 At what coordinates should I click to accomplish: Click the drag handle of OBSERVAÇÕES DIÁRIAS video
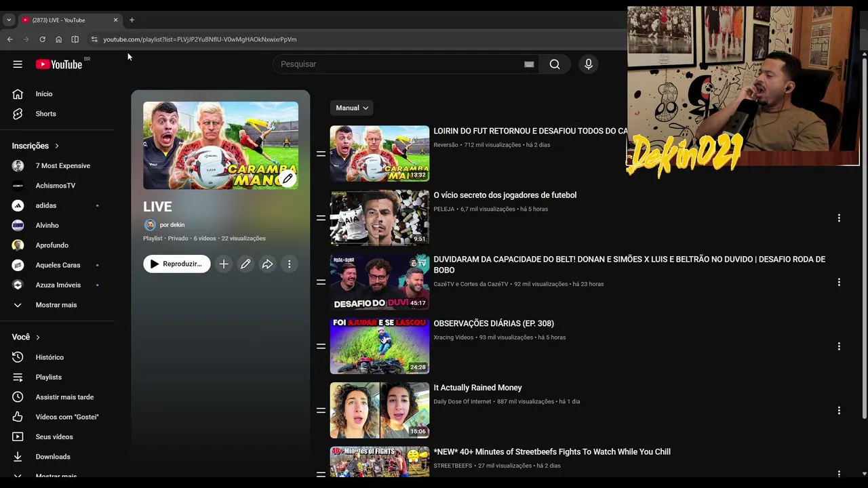[x=321, y=346]
